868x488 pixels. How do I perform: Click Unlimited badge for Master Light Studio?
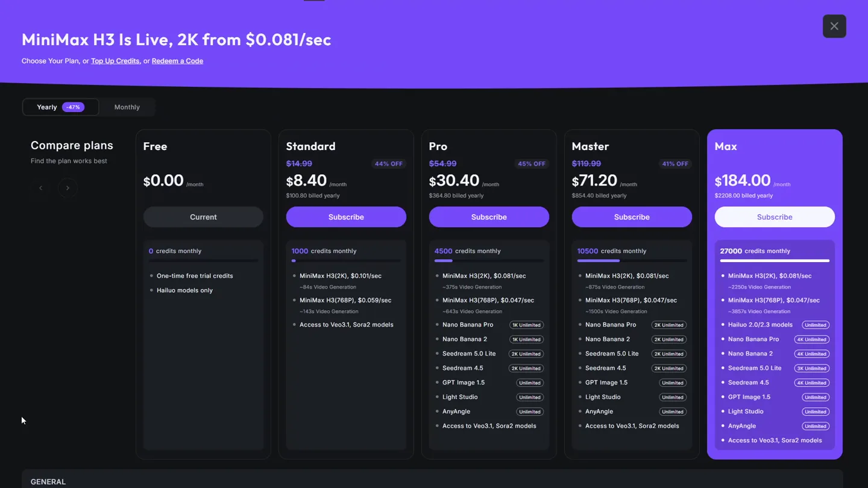pyautogui.click(x=673, y=397)
